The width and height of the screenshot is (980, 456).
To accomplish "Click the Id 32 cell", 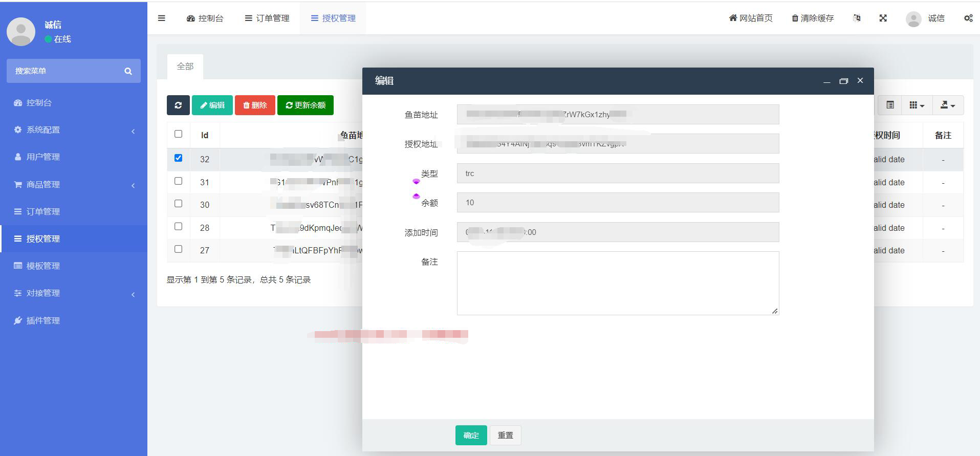I will point(205,160).
